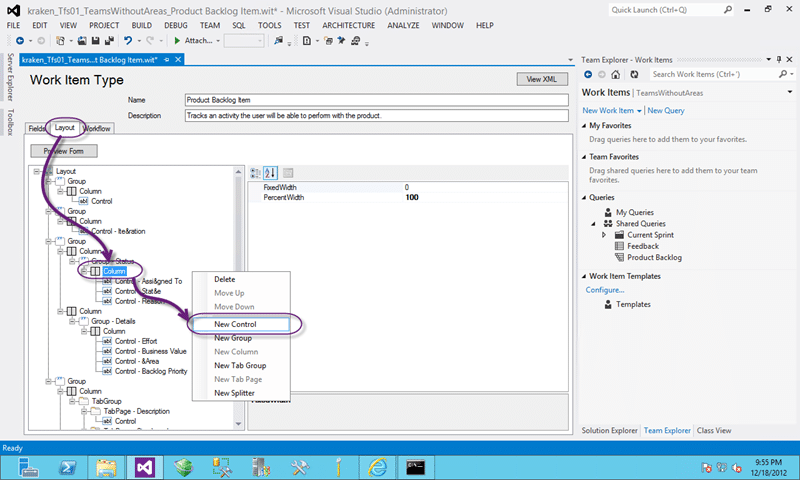The image size is (800, 480).
Task: Click the Open File folder toolbar icon
Action: tap(82, 41)
